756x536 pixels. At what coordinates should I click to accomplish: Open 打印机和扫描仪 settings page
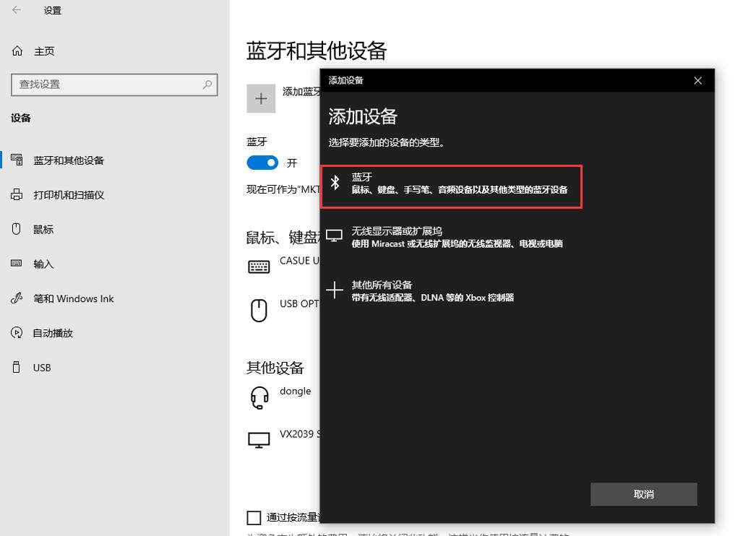(69, 195)
